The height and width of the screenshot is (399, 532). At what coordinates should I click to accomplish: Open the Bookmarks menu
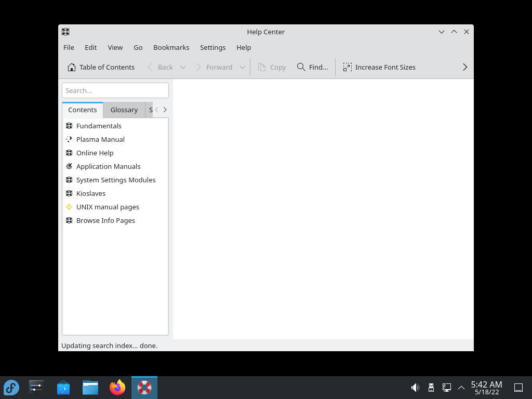tap(171, 47)
